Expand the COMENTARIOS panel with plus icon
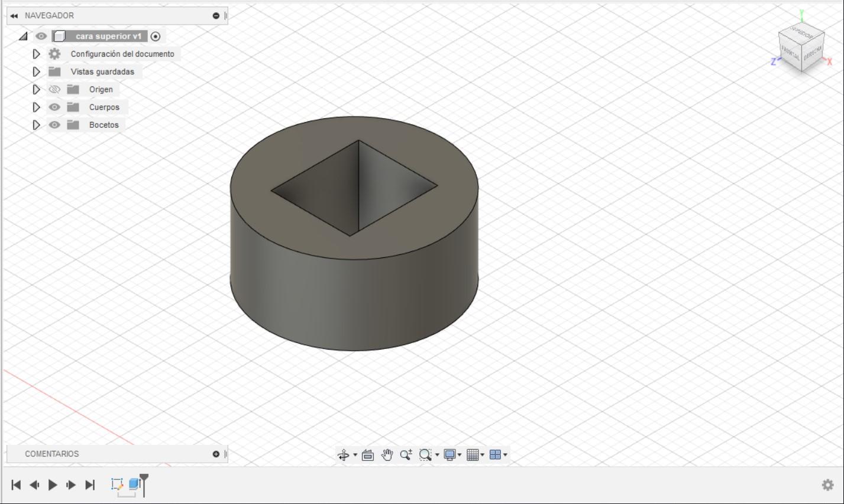This screenshot has height=504, width=844. tap(216, 454)
